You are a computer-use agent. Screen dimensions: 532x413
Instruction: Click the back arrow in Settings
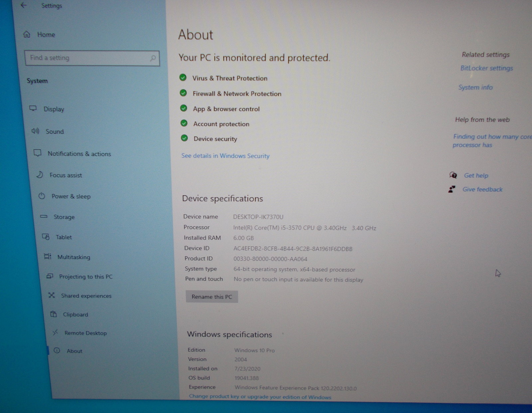coord(24,5)
